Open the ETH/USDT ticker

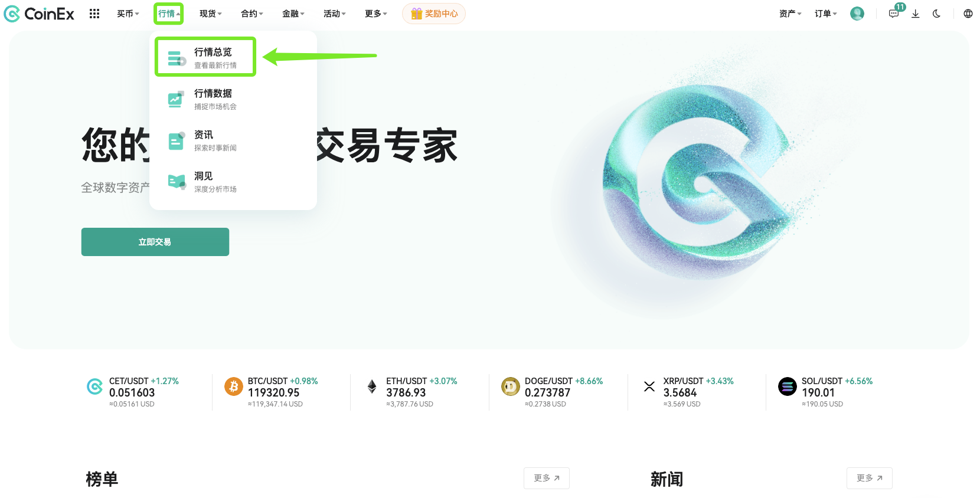[x=413, y=392]
